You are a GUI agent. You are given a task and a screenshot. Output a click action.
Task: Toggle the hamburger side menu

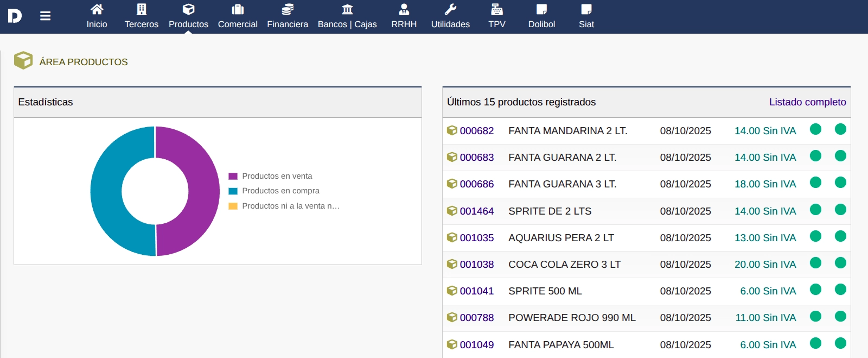pos(46,16)
